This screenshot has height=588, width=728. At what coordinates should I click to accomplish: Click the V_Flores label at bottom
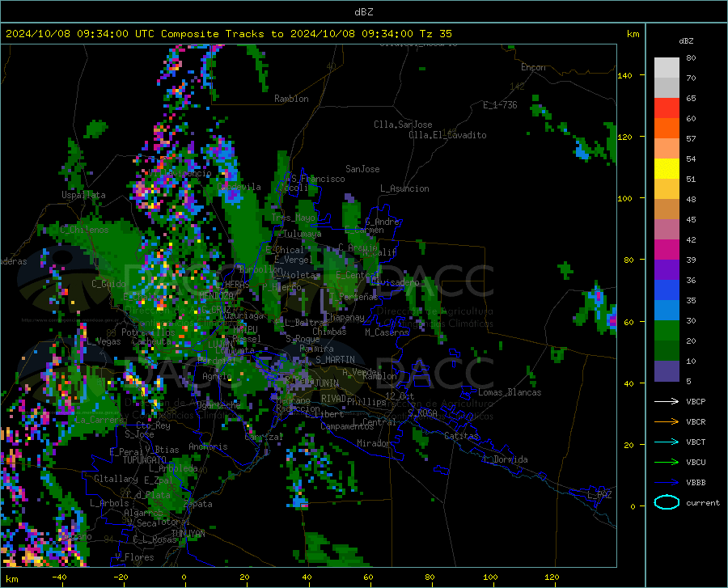134,557
